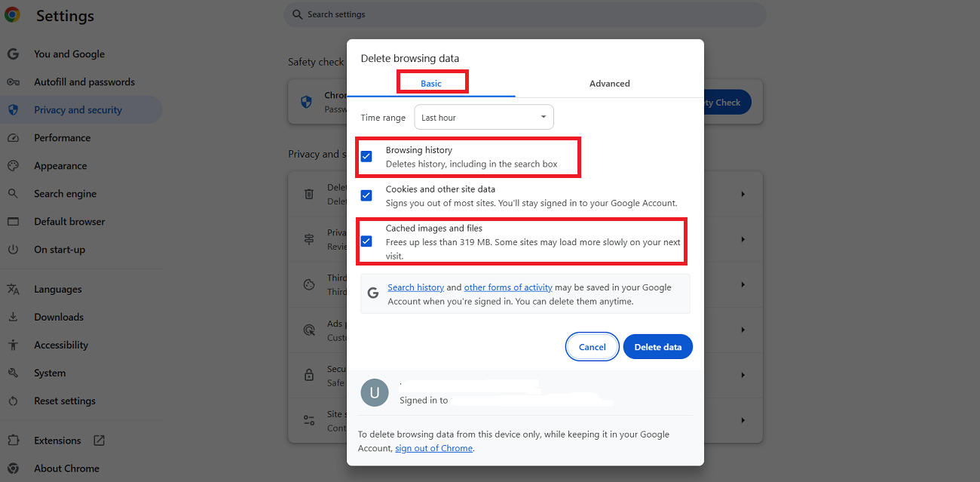Switch to the Advanced tab
Image resolution: width=980 pixels, height=482 pixels.
tap(609, 83)
